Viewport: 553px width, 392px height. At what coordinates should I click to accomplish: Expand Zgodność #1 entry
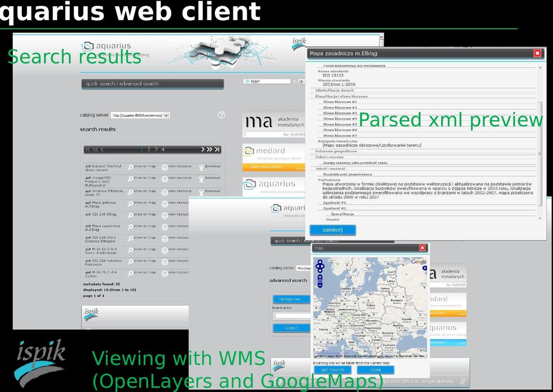[x=334, y=203]
